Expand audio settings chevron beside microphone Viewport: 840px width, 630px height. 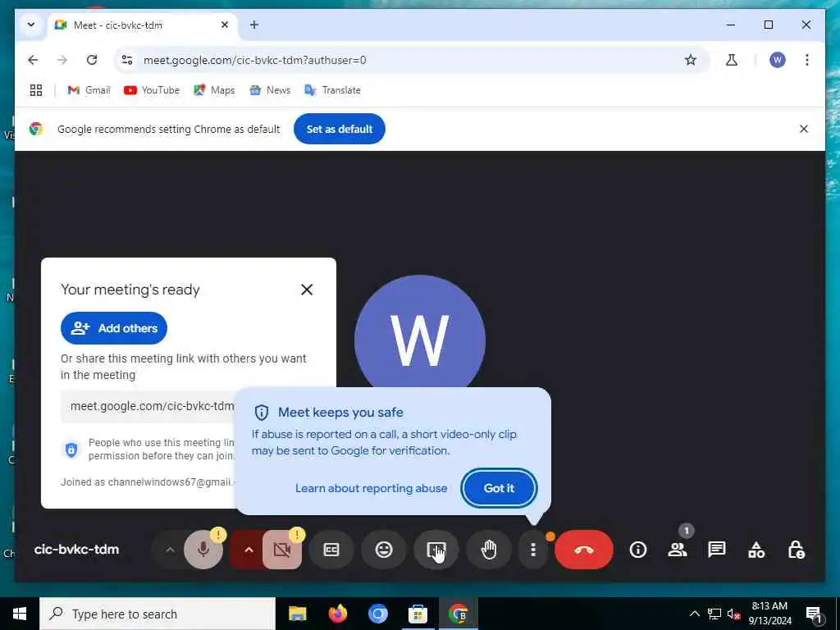click(170, 550)
